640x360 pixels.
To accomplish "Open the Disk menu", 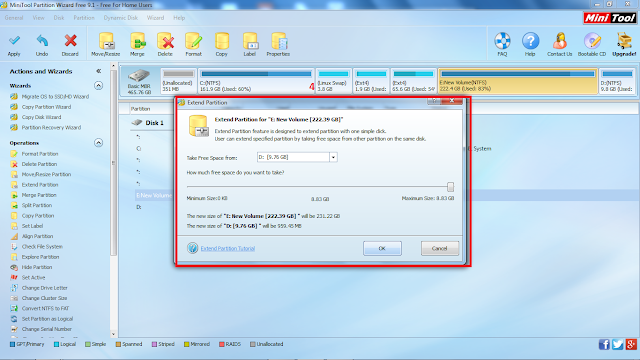I will (59, 18).
